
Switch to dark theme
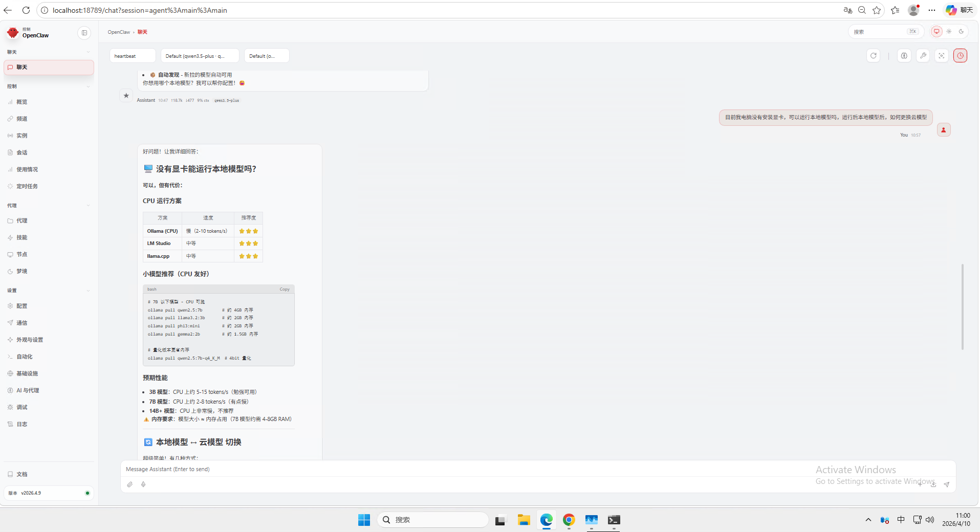[961, 32]
